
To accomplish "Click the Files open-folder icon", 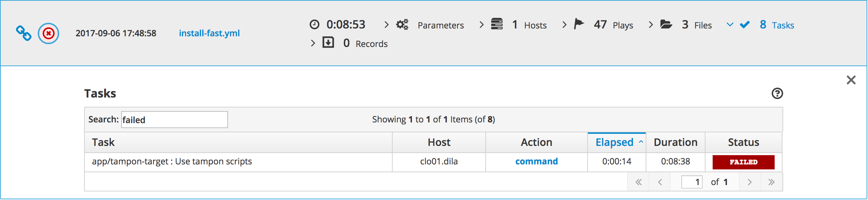I will tap(666, 24).
